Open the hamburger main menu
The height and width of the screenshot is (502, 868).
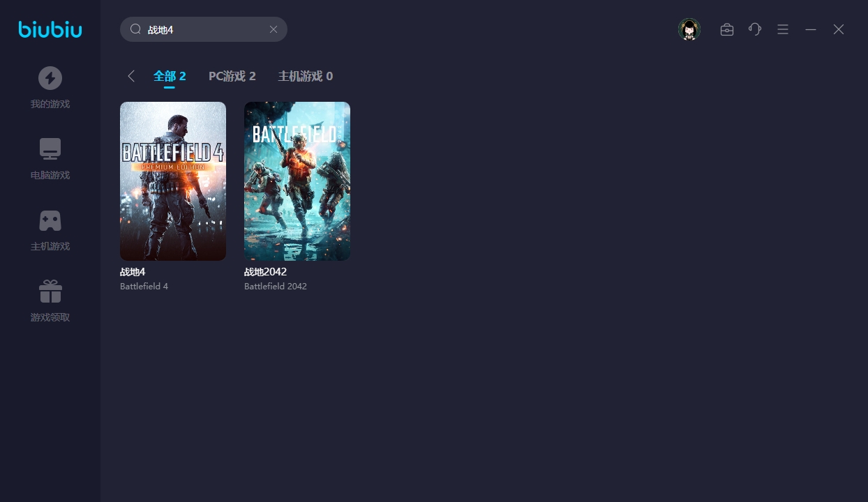click(x=783, y=29)
